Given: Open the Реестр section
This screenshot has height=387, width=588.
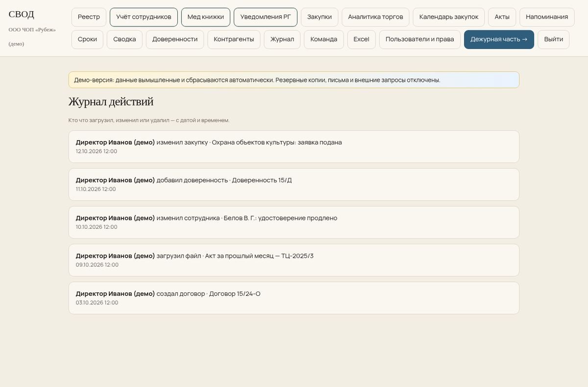Looking at the screenshot, I should 89,17.
